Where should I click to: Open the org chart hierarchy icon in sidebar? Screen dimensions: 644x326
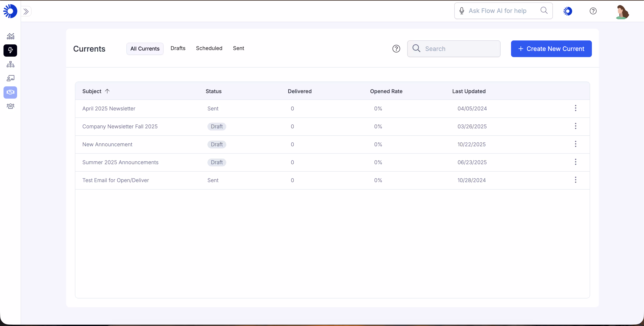10,65
